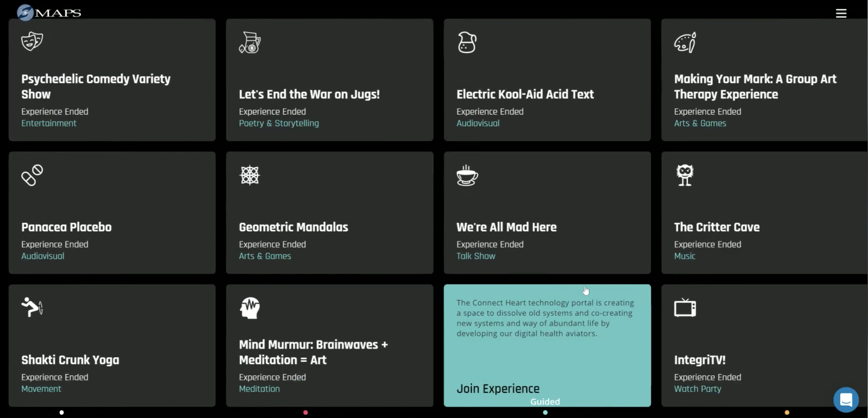Open the chat support bubble
Viewport: 868px width, 418px height.
846,400
